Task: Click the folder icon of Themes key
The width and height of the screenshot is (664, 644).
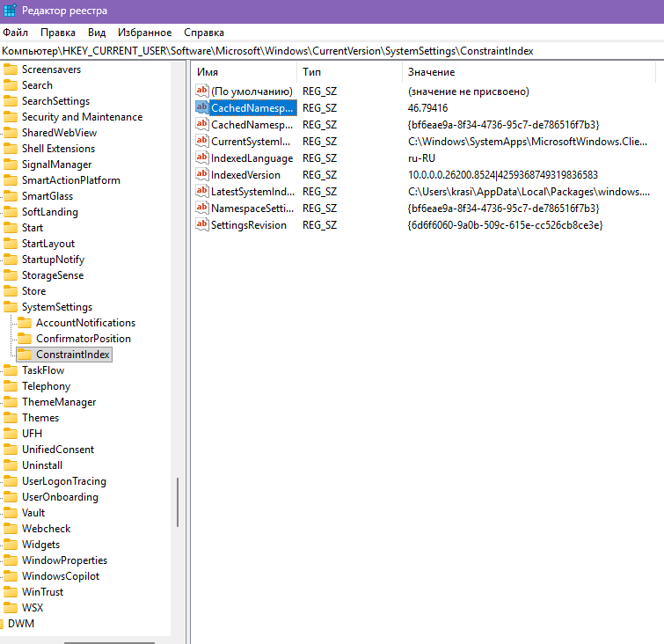Action: [x=11, y=418]
